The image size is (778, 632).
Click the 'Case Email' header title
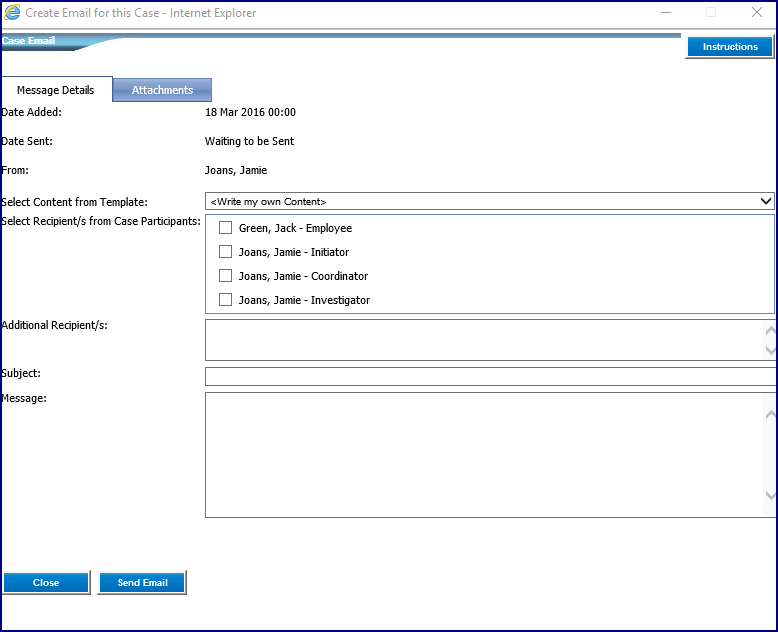[28, 41]
